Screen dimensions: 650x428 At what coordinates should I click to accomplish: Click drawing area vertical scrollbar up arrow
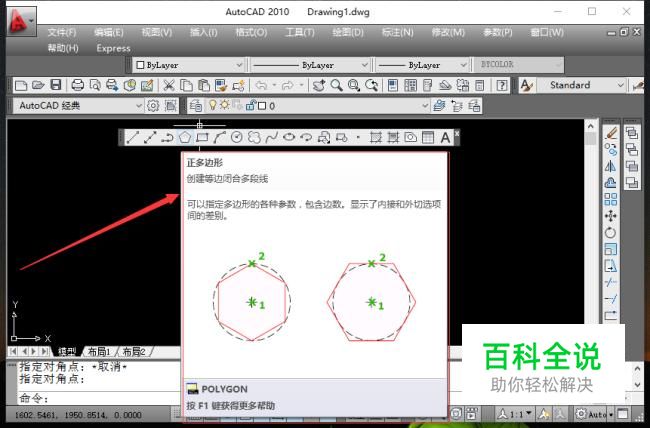[590, 126]
